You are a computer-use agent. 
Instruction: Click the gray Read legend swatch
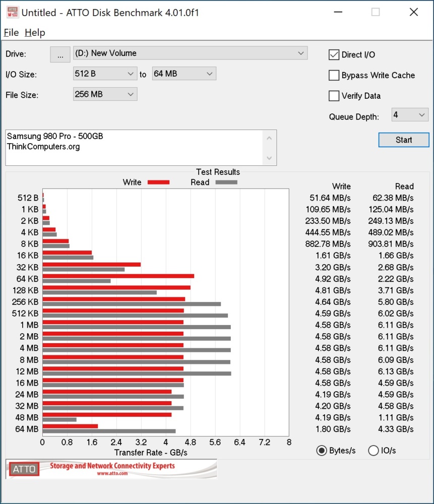(x=226, y=182)
